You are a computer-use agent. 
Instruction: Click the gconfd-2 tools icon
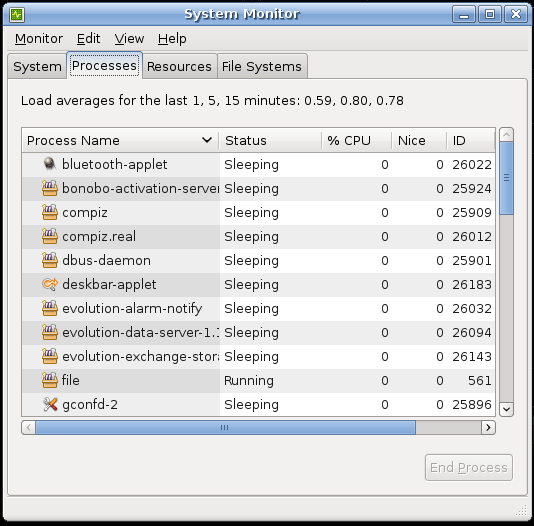point(50,404)
